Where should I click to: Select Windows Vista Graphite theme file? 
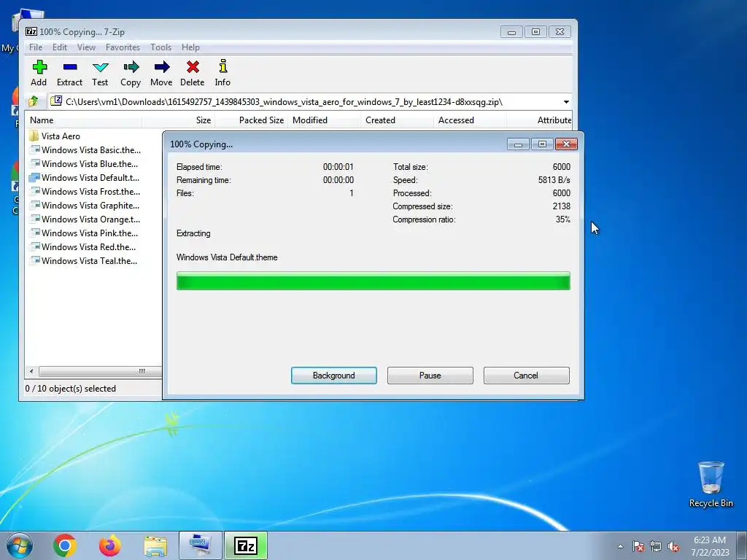(x=85, y=205)
